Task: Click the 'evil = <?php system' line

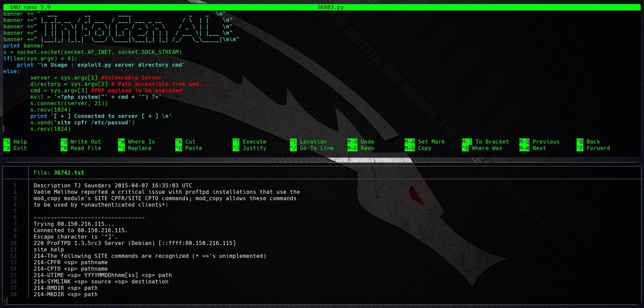Action: point(96,97)
